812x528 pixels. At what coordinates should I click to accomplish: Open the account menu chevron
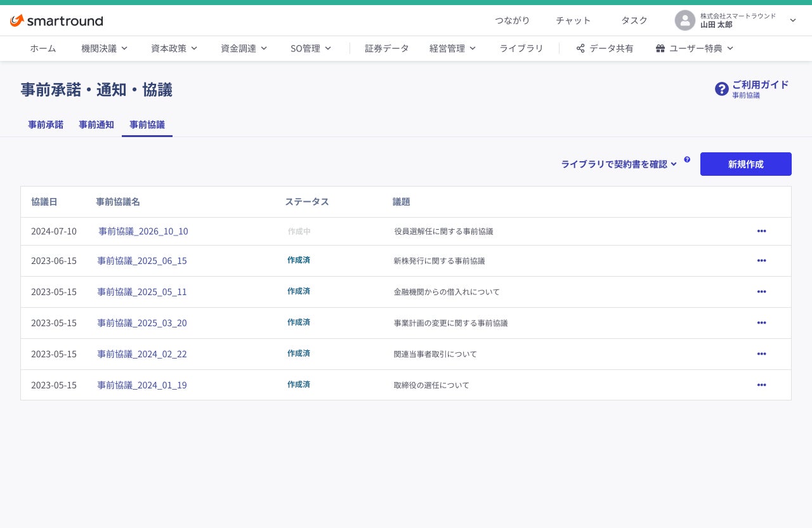click(x=793, y=20)
